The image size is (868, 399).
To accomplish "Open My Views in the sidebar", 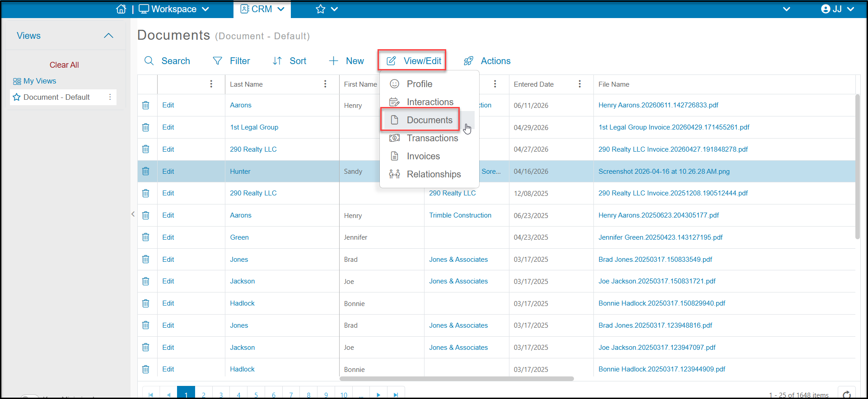I will coord(35,81).
